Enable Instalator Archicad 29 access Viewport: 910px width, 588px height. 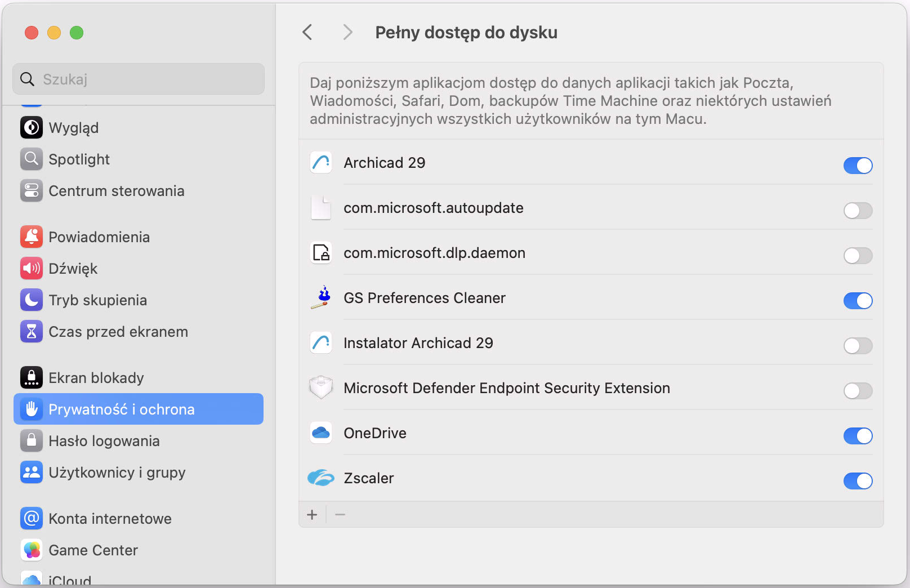click(x=858, y=346)
